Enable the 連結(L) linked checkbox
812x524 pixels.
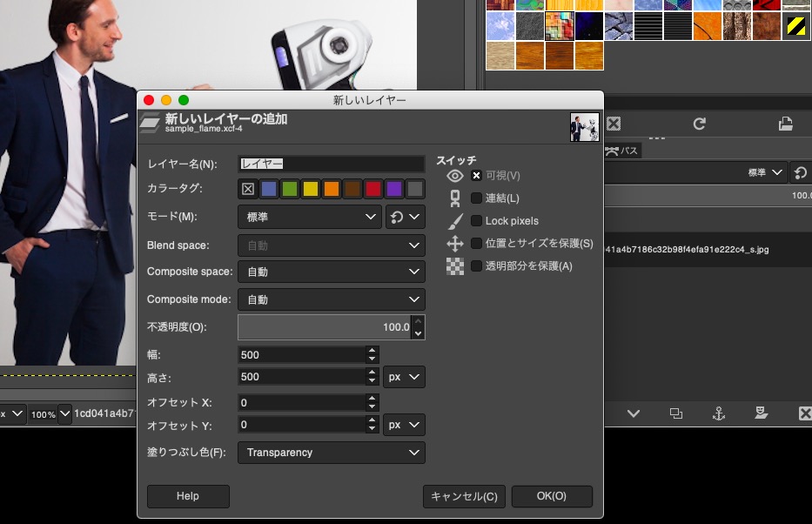(476, 198)
